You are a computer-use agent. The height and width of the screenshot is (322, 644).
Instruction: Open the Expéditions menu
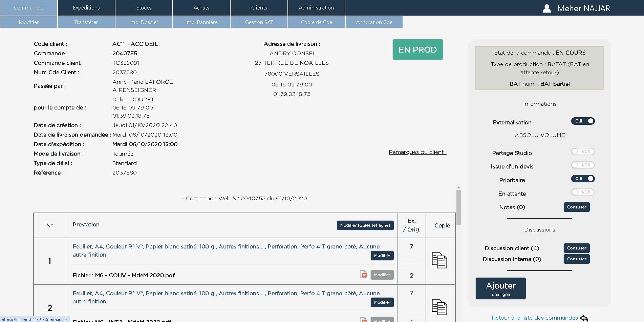86,7
